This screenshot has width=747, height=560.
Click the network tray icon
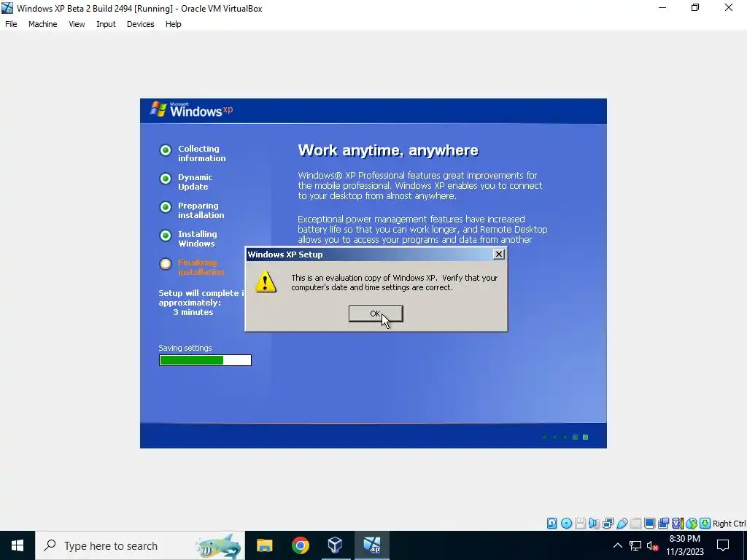[x=635, y=545]
